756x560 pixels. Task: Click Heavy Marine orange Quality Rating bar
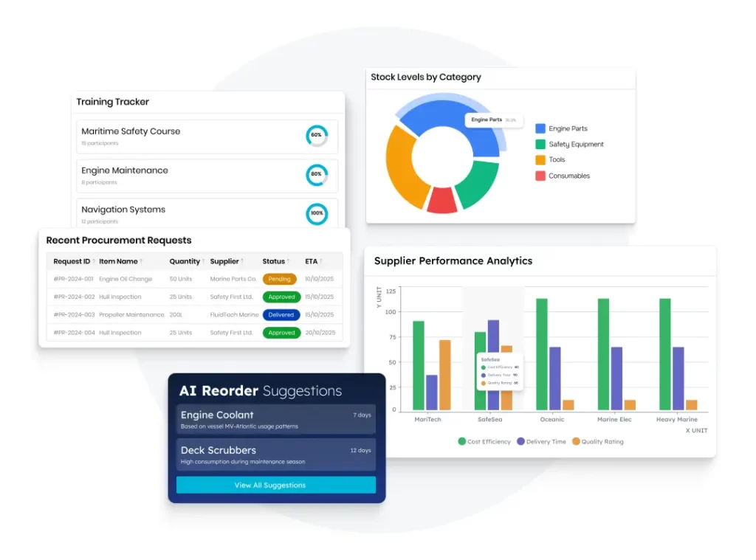click(691, 405)
